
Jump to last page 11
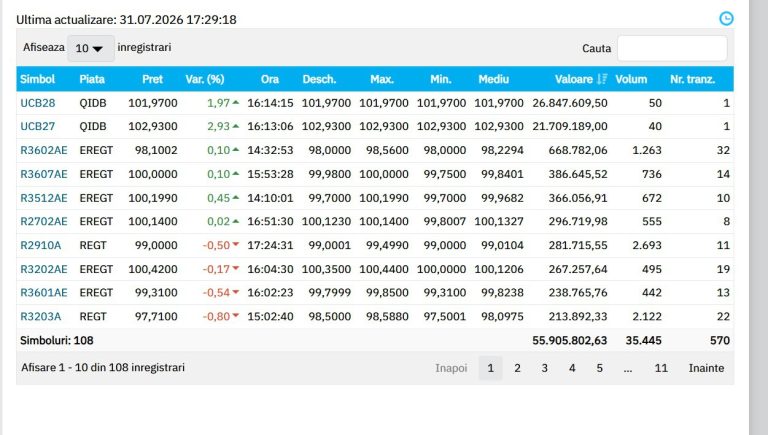pos(661,368)
